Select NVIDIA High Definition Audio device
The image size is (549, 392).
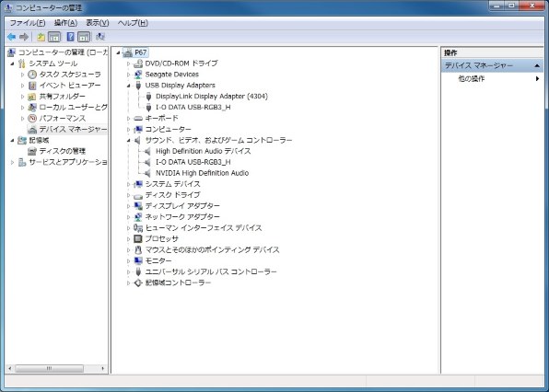pyautogui.click(x=202, y=173)
